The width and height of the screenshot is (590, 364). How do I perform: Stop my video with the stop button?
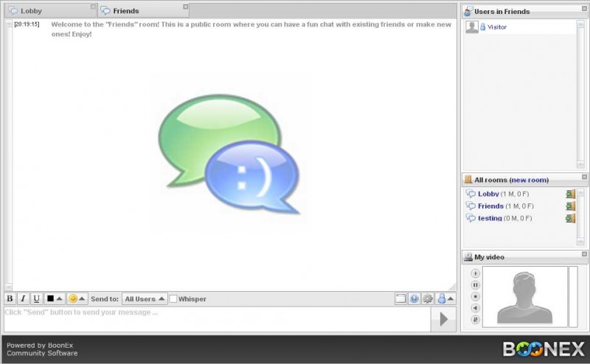(475, 297)
